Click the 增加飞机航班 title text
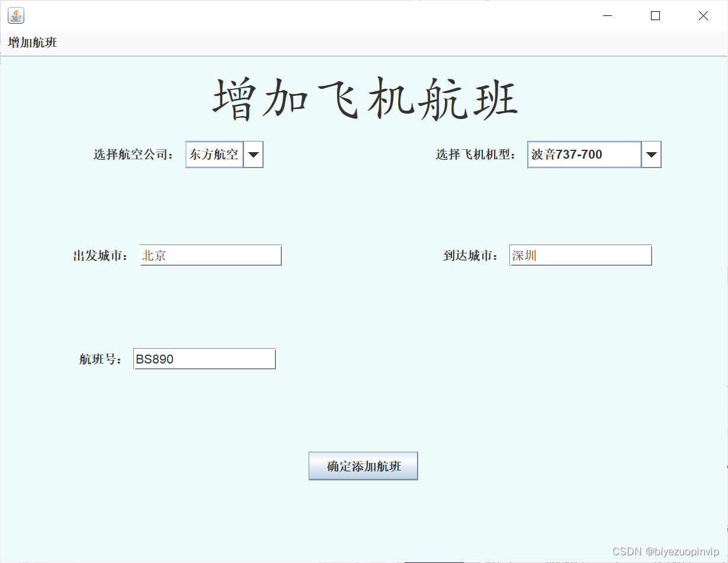The width and height of the screenshot is (728, 563). [x=364, y=96]
